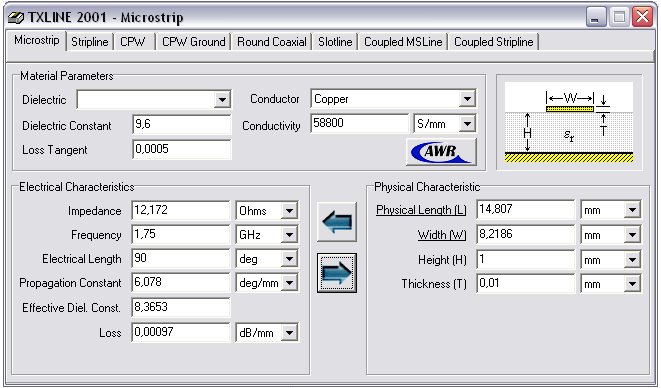
Task: Switch to the Stripline tab
Action: 89,42
